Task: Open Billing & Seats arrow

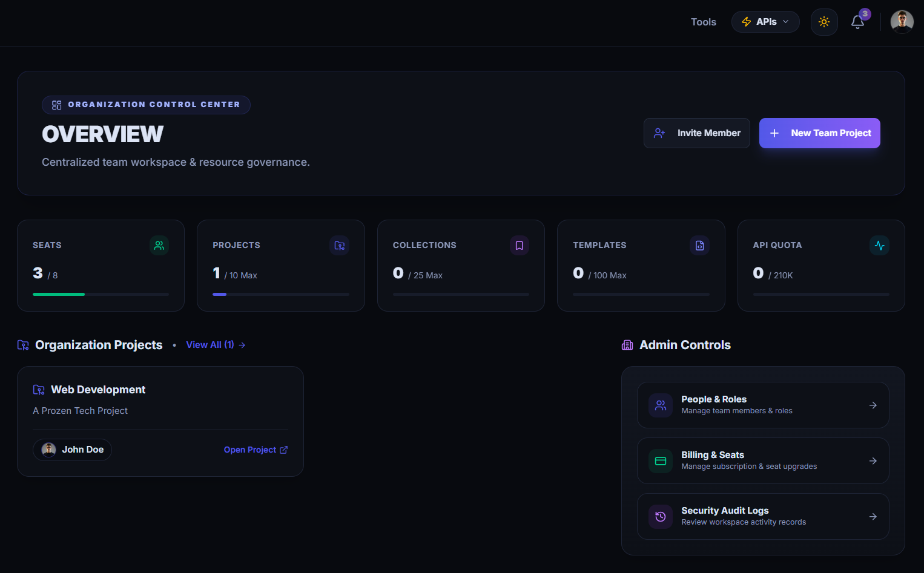Action: [x=873, y=461]
